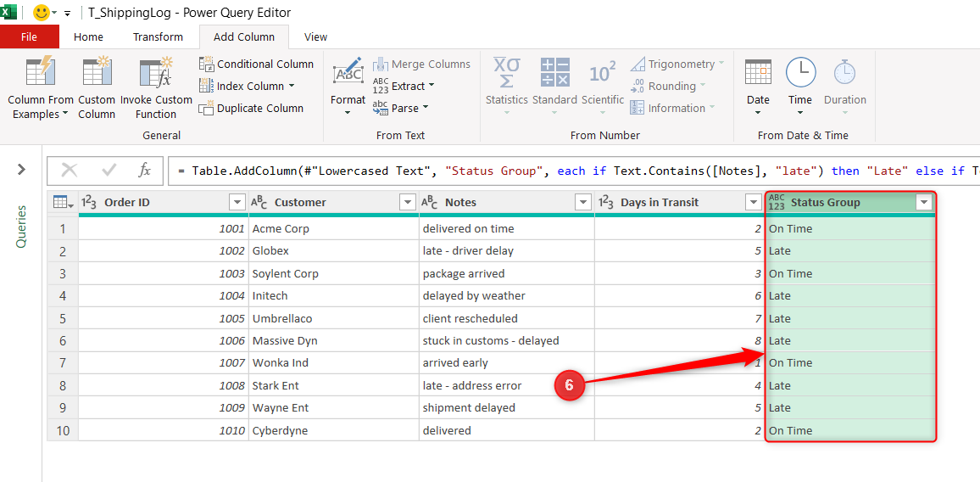Select cell 'late - driver delay'
Image resolution: width=980 pixels, height=482 pixels.
click(x=507, y=251)
